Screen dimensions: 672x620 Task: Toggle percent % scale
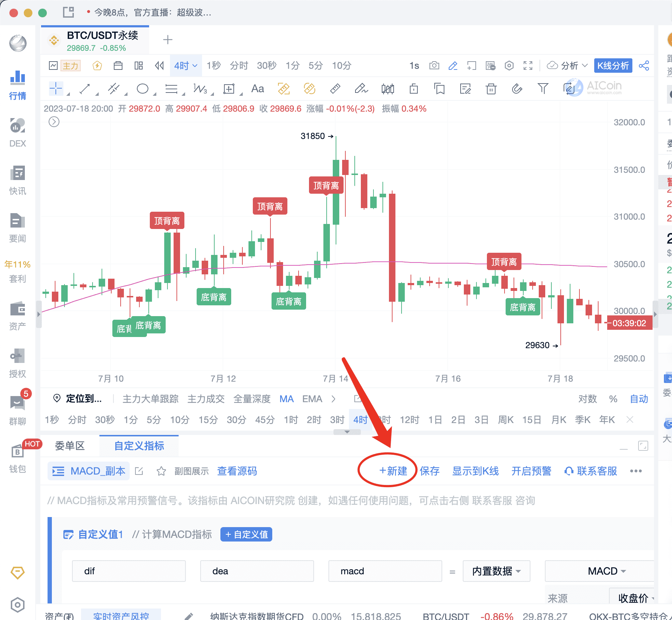coord(613,399)
